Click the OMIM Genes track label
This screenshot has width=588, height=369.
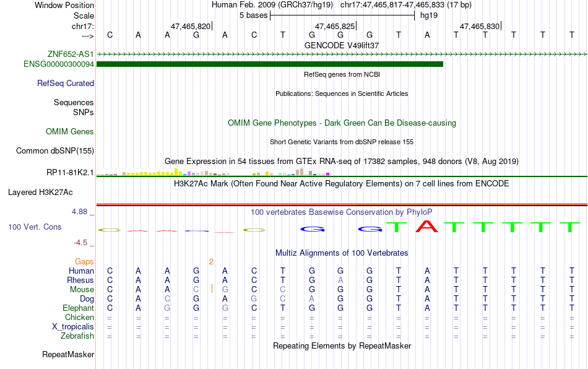70,132
